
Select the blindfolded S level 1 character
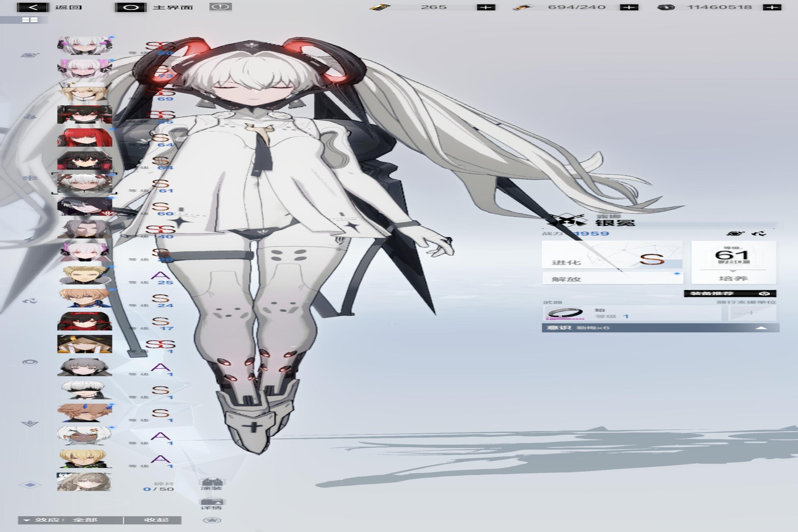point(85,390)
